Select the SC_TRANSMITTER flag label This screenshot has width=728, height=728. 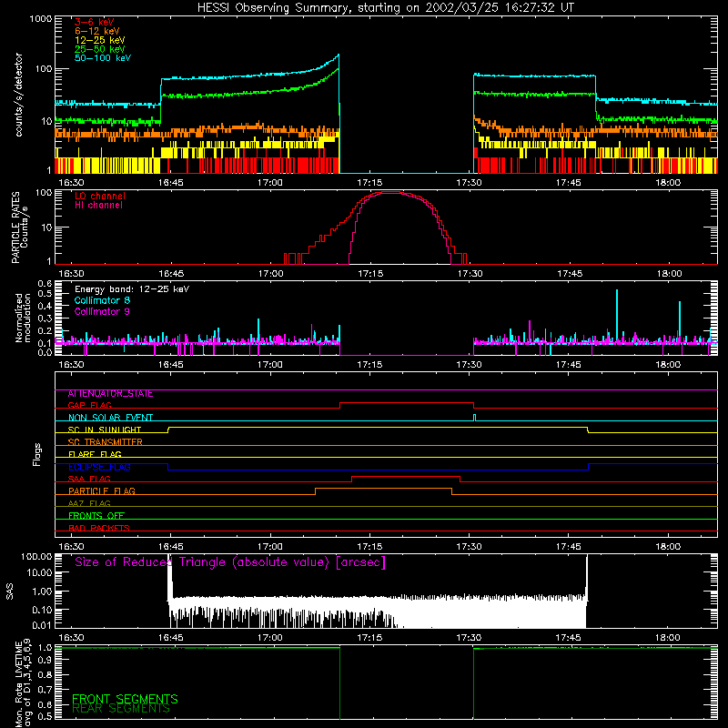105,442
